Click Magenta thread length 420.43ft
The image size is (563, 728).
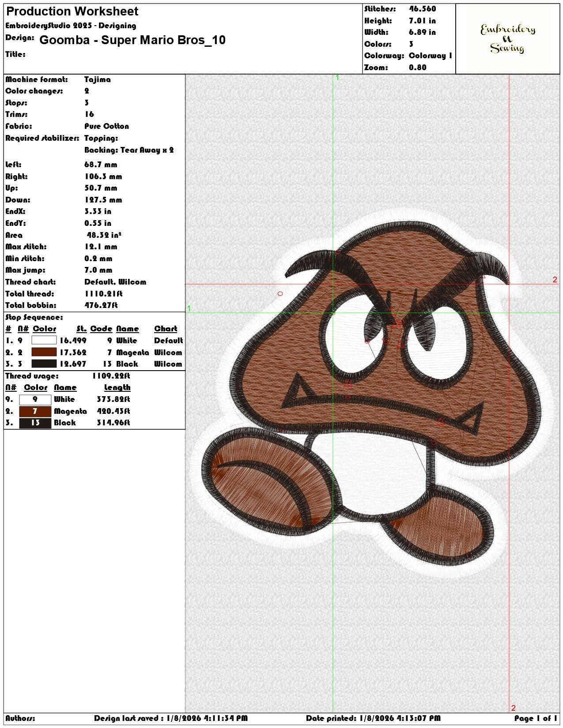coord(113,411)
